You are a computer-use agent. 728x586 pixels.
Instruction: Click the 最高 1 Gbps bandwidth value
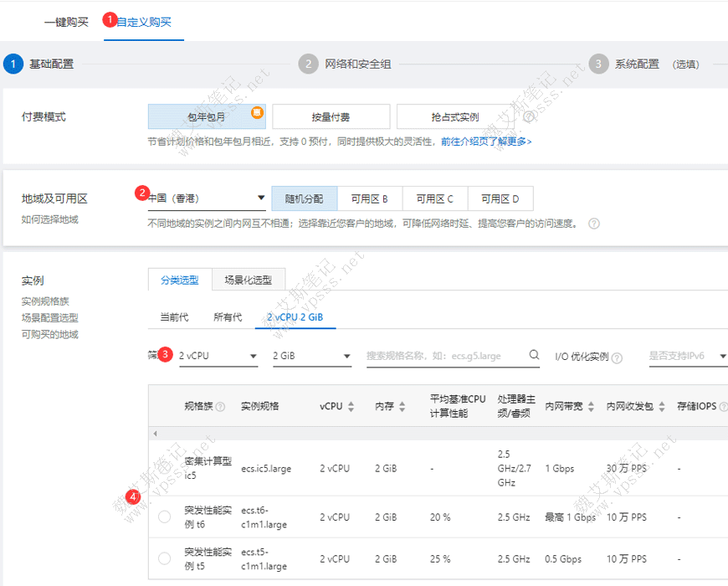570,517
